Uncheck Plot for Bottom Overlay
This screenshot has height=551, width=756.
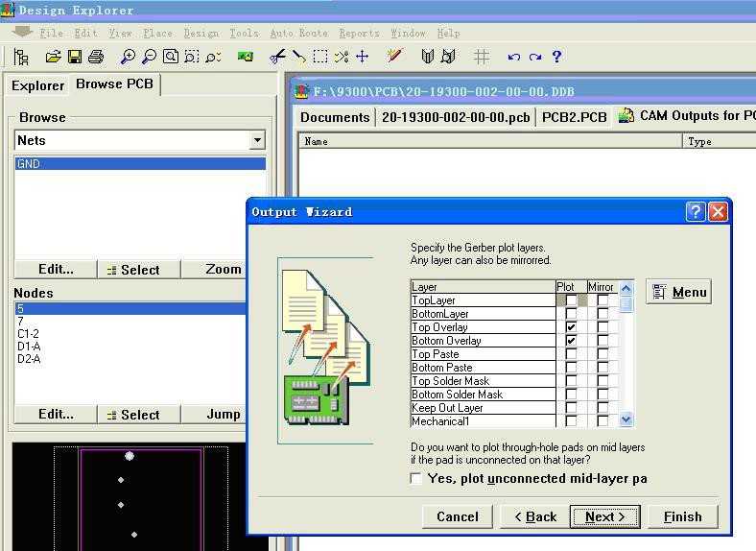pos(571,341)
